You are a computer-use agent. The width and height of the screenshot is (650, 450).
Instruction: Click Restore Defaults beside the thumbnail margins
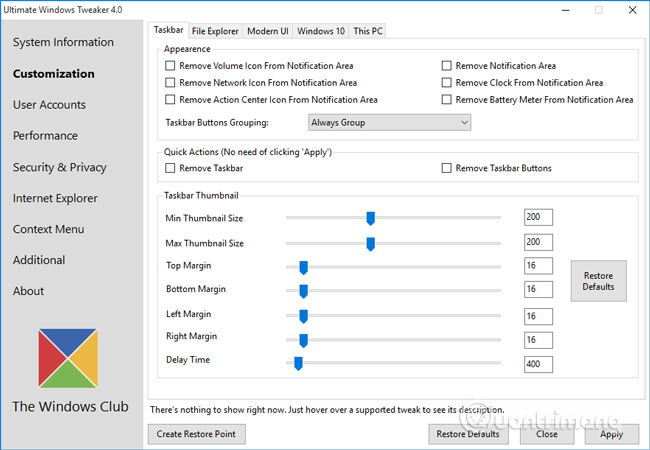599,282
